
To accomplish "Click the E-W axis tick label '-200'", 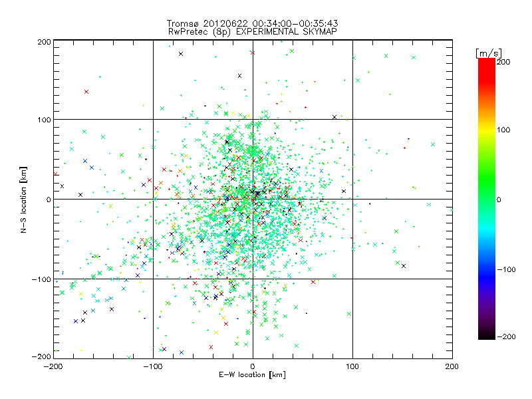I will (x=53, y=366).
